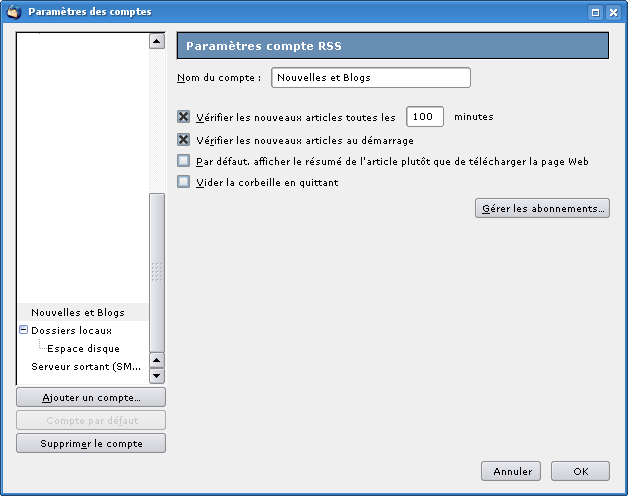This screenshot has height=496, width=628.
Task: Click the Nom du compte text field
Action: (370, 77)
